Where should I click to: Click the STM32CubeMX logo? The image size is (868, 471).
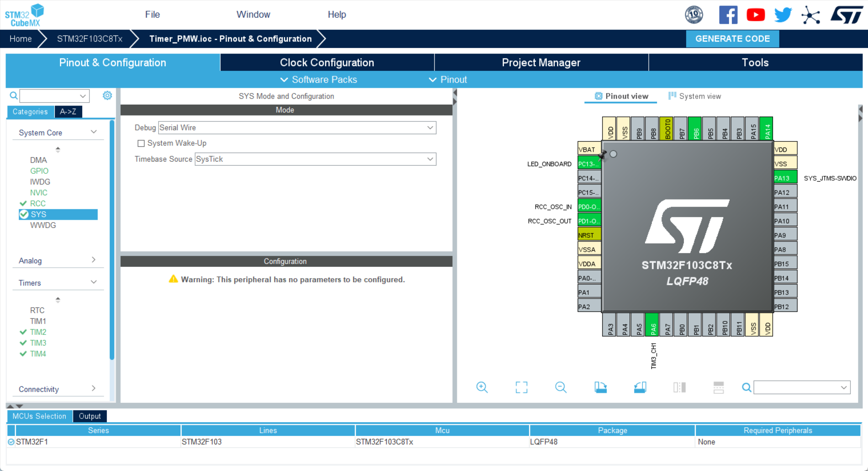(25, 15)
